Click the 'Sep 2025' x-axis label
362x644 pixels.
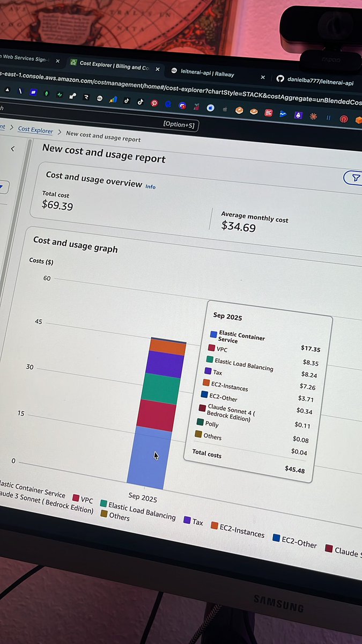point(142,497)
